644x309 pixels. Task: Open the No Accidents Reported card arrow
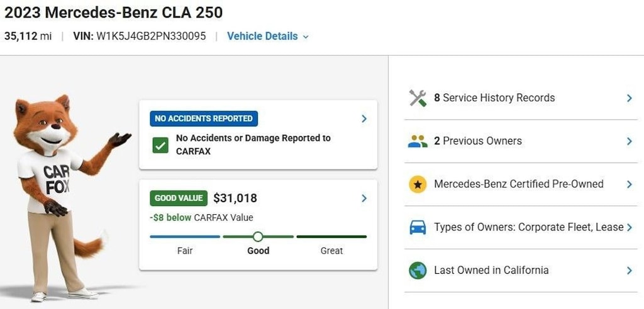(x=364, y=119)
